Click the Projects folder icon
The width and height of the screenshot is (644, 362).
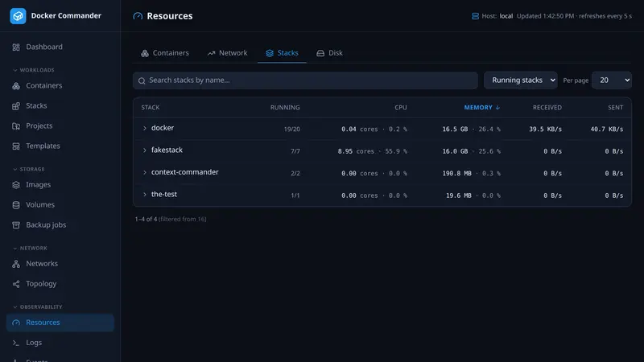coord(16,126)
